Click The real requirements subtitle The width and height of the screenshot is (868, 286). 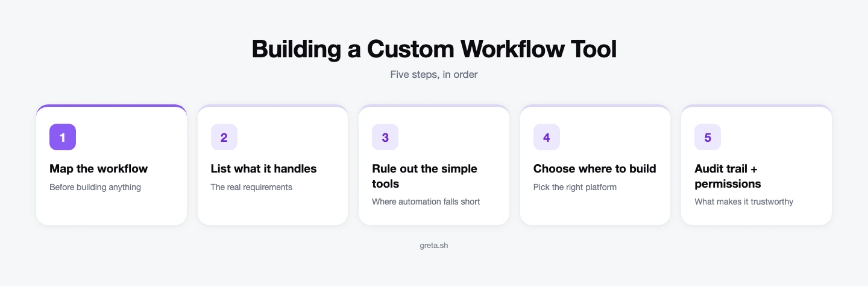coord(251,187)
